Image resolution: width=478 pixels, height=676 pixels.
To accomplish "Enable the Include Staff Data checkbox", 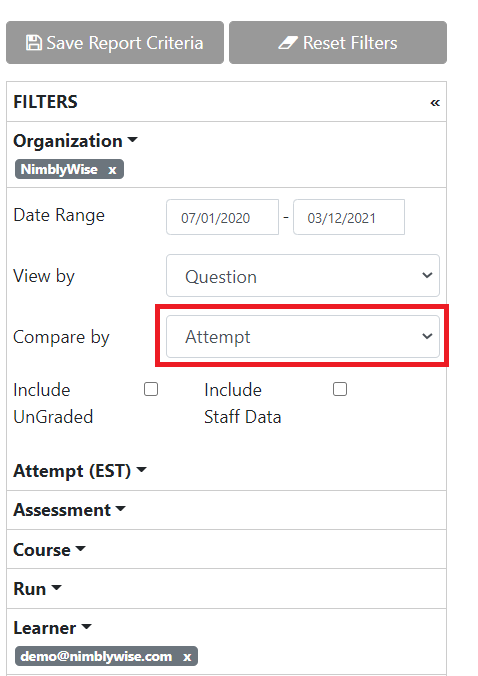I will (340, 389).
